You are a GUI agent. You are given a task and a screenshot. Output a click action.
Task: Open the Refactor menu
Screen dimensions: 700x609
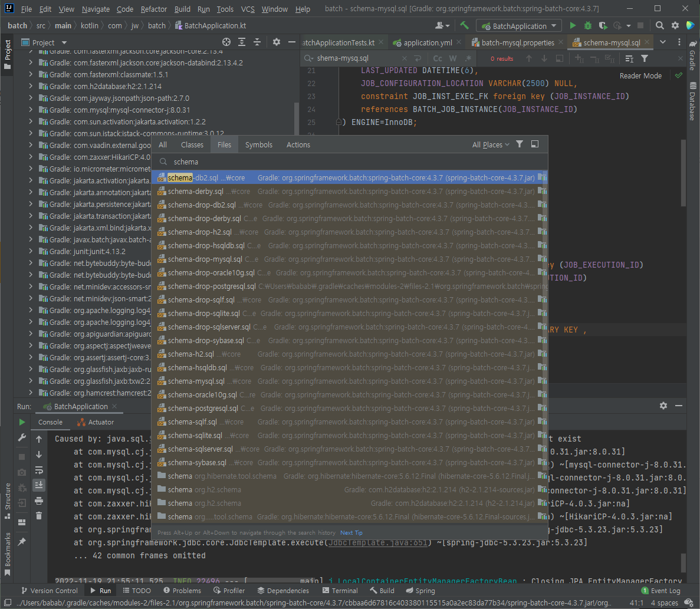click(153, 9)
